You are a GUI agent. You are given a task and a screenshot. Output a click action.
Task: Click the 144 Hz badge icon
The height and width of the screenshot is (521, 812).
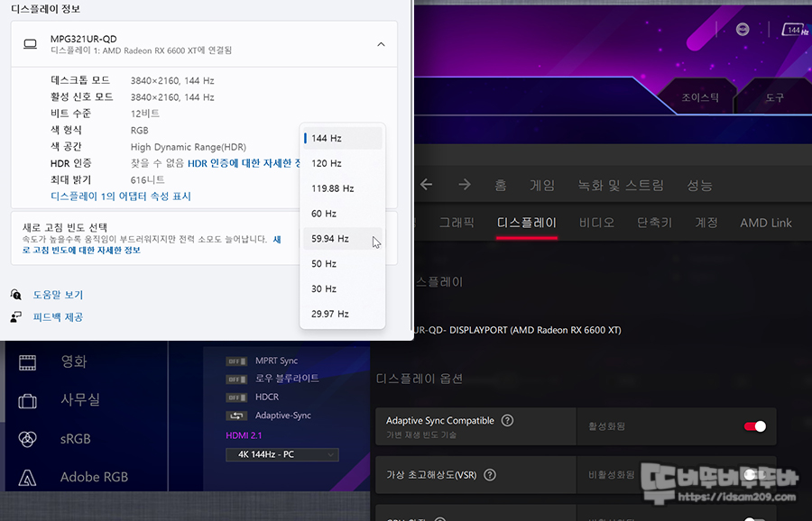point(794,30)
